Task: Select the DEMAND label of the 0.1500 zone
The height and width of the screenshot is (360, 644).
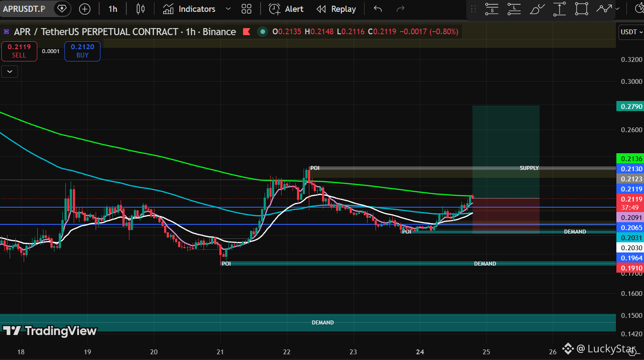Action: (323, 323)
